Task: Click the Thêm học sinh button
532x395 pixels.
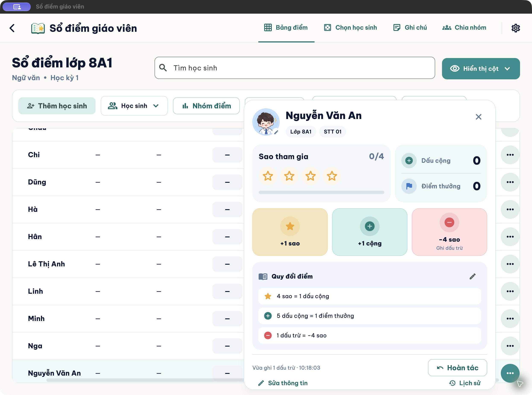Action: pyautogui.click(x=57, y=106)
